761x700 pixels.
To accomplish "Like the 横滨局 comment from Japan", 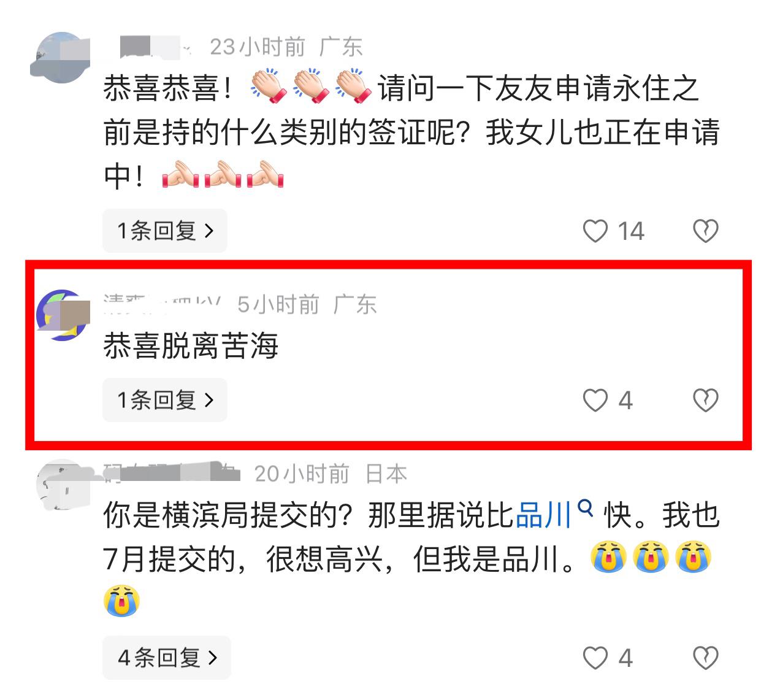I will [595, 658].
